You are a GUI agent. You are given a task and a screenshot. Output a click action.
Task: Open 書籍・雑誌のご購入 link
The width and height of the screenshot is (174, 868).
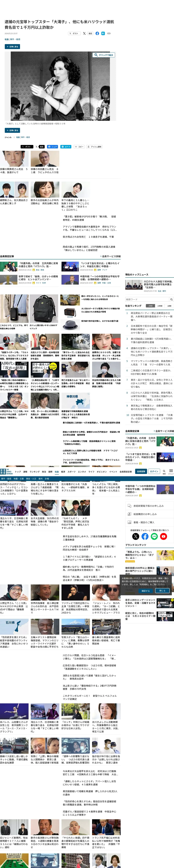pos(149,522)
